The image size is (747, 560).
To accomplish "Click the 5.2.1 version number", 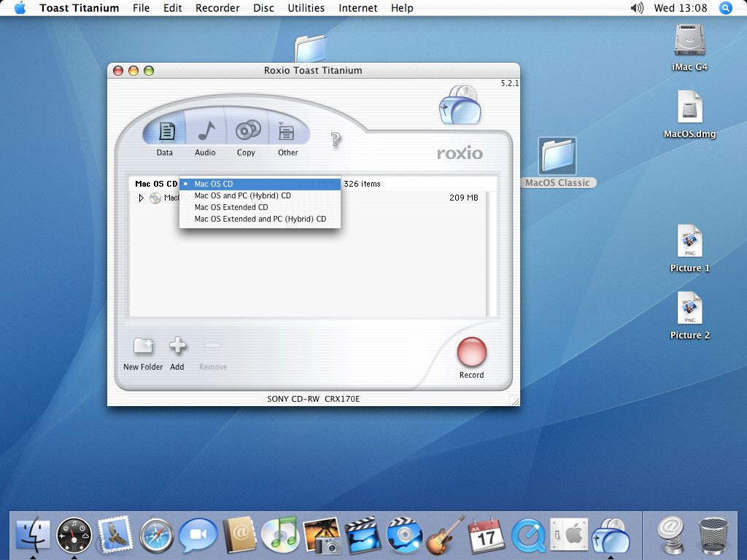I will [509, 83].
